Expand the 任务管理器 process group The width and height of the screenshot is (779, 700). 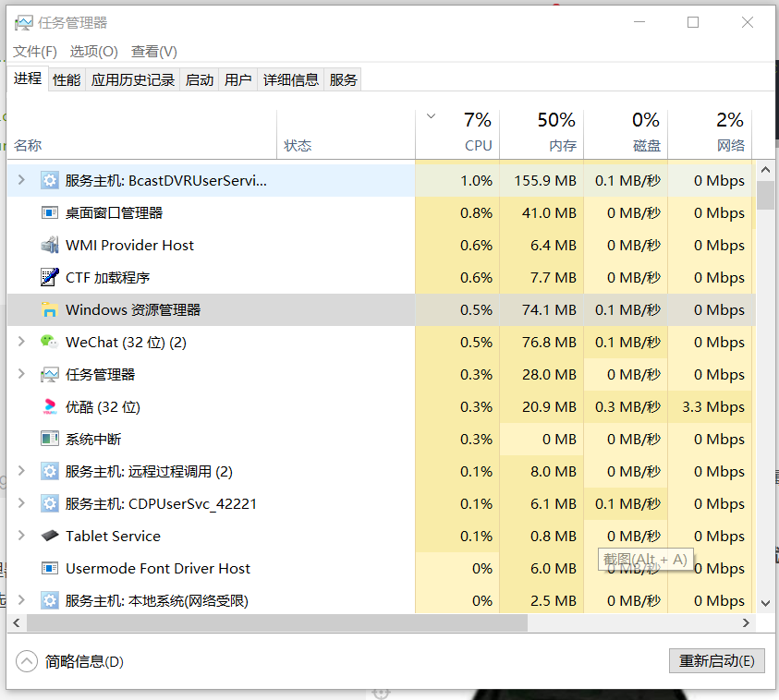(x=21, y=374)
